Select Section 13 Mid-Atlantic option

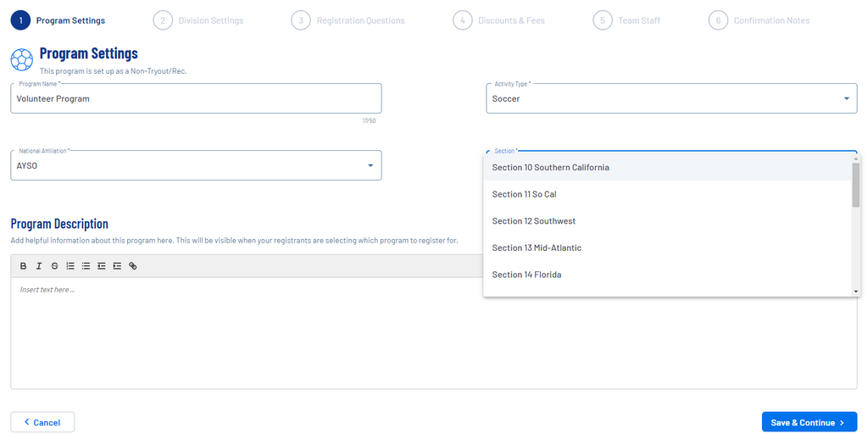[537, 248]
